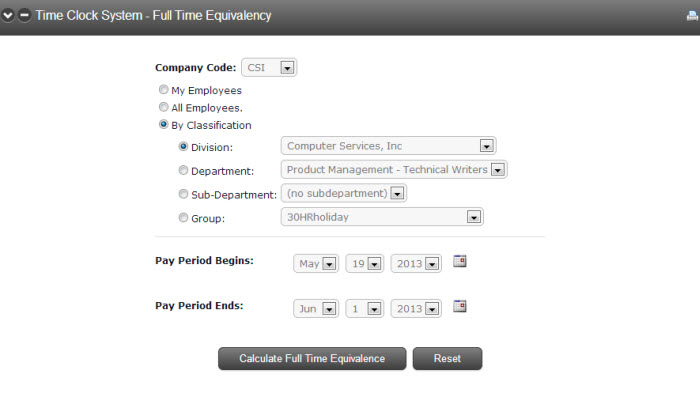Select the Group radio button
This screenshot has height=396, width=700.
click(x=183, y=217)
